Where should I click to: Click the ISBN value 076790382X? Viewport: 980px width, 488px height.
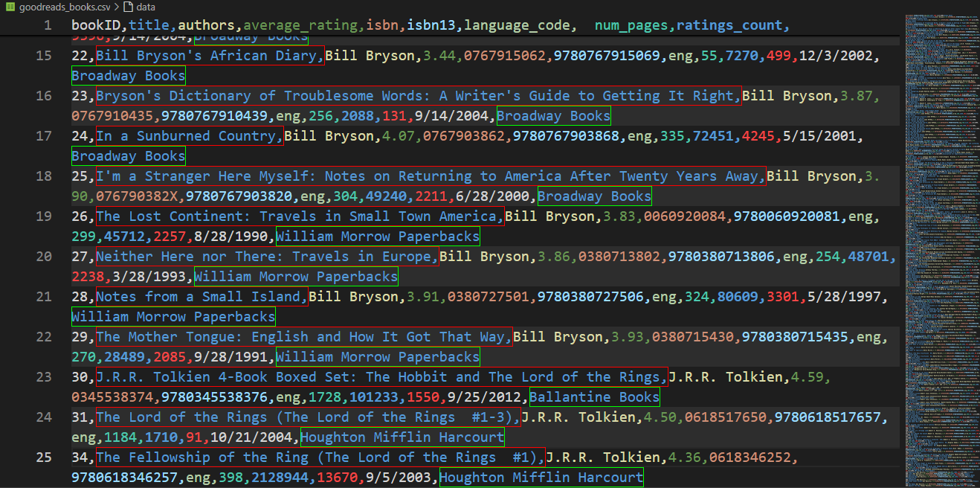[x=137, y=196]
